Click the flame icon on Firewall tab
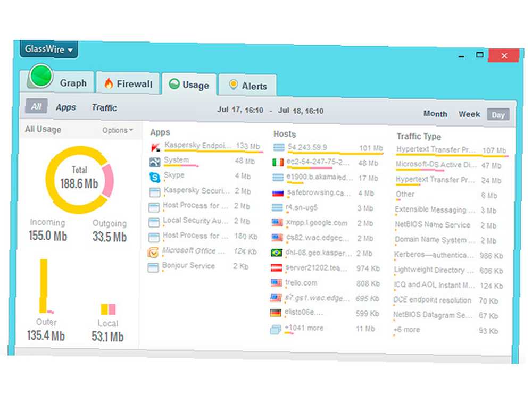Screen dimensions: 532x403 pos(109,83)
